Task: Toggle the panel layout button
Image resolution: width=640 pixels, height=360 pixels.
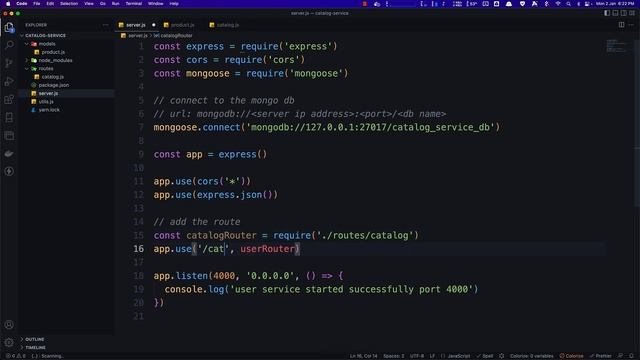Action: [616, 13]
